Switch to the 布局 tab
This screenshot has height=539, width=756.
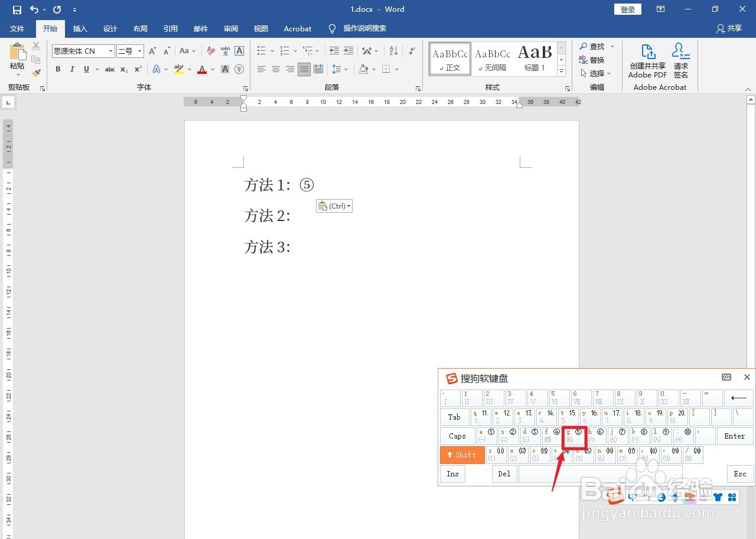click(141, 28)
